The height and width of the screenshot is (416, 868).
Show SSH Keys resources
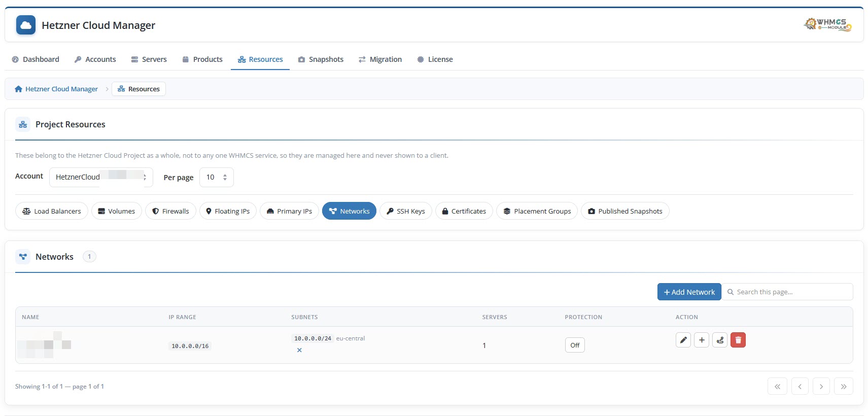pos(406,211)
